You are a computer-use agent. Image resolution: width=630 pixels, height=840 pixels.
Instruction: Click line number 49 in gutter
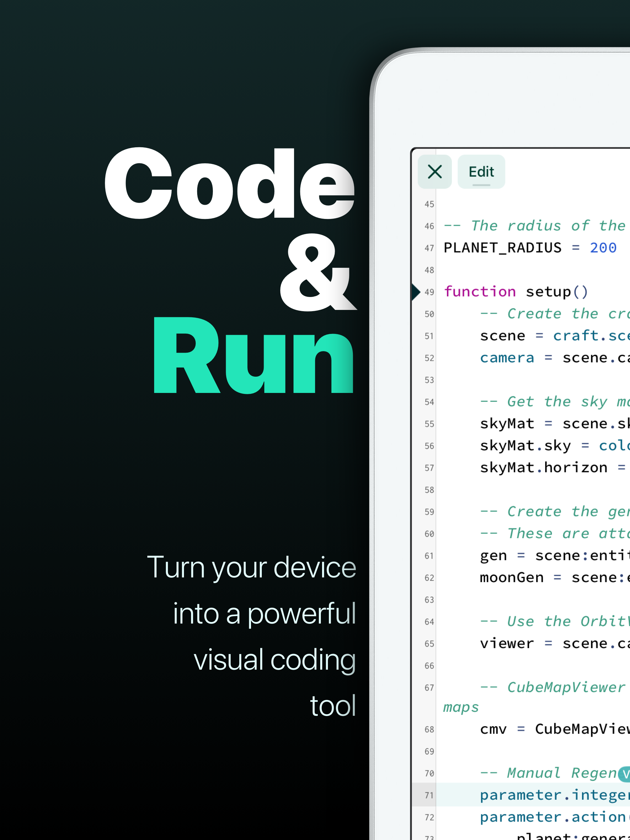click(x=429, y=292)
